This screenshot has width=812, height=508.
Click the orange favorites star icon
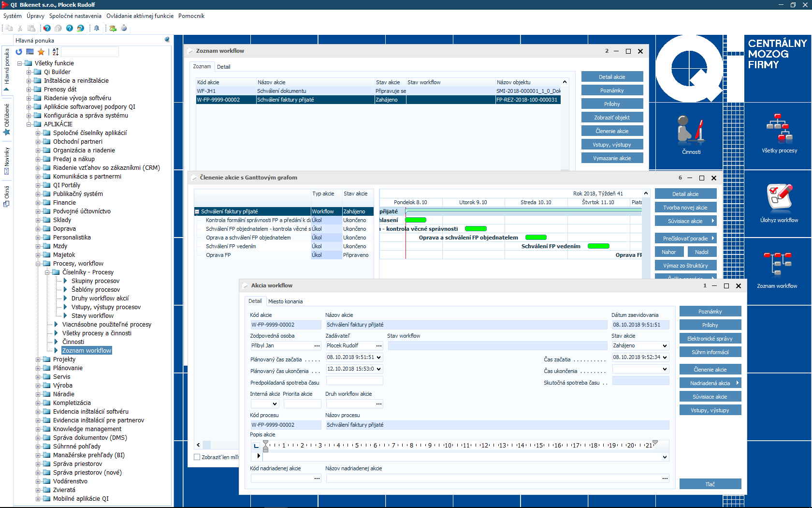[41, 52]
